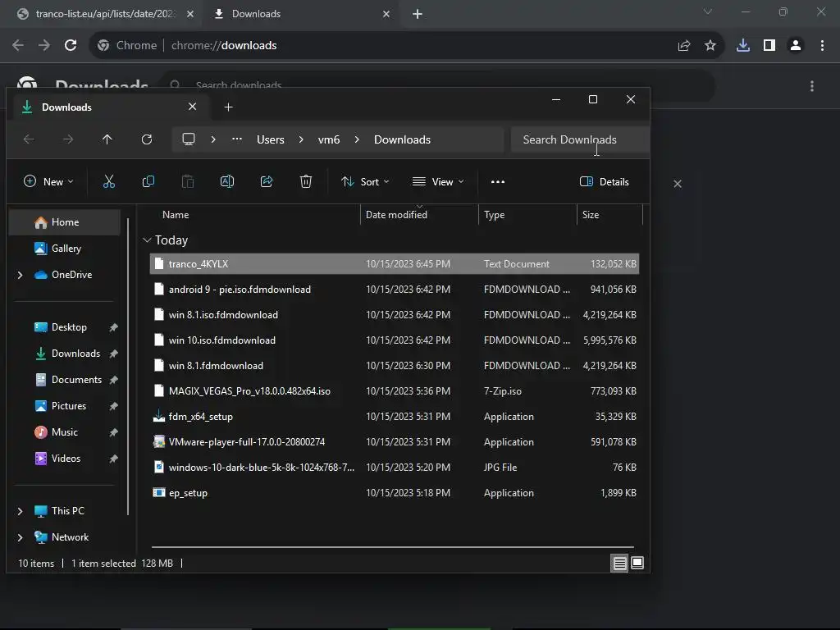Open the See more (three dots) toolbar menu
This screenshot has height=630, width=840.
pos(498,181)
